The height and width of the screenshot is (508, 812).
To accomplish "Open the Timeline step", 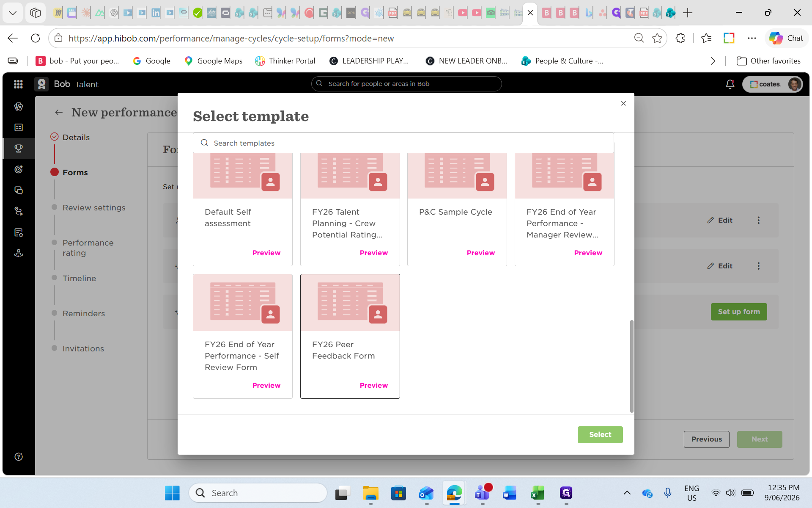I will pyautogui.click(x=79, y=278).
